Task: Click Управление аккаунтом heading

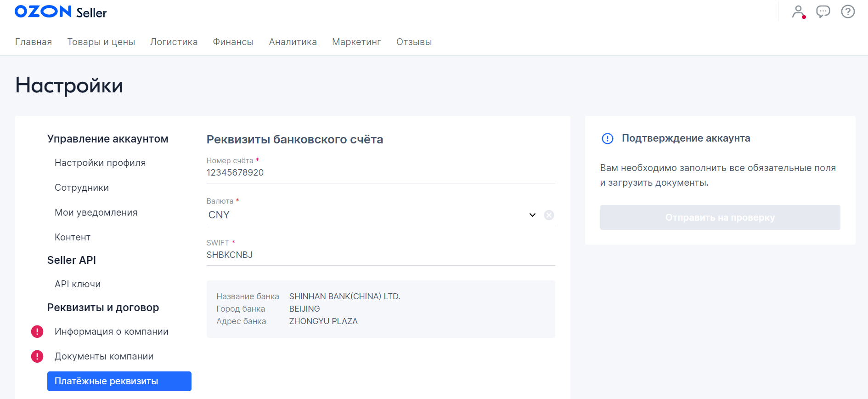Action: click(108, 139)
